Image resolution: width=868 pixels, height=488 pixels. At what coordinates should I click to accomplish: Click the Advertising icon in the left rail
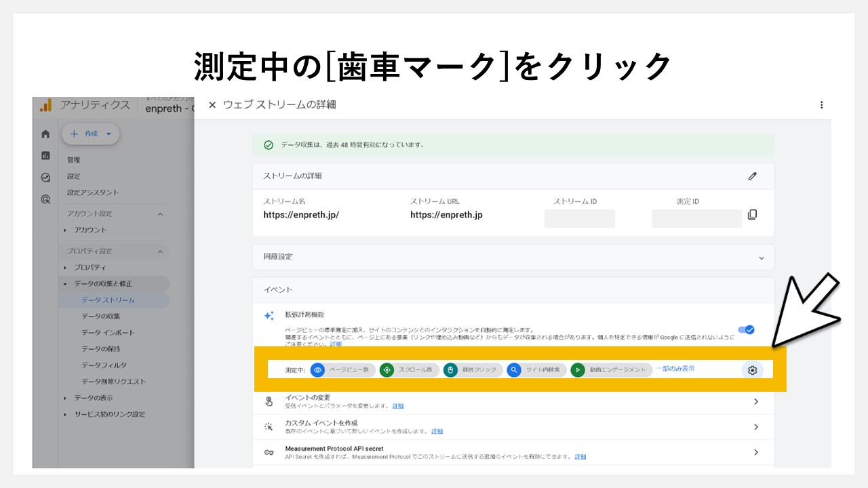click(x=45, y=199)
